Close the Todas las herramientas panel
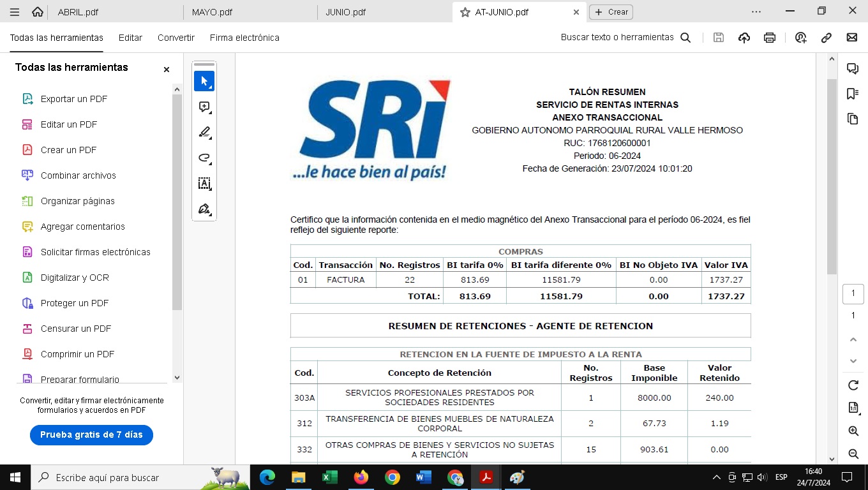 pyautogui.click(x=167, y=70)
